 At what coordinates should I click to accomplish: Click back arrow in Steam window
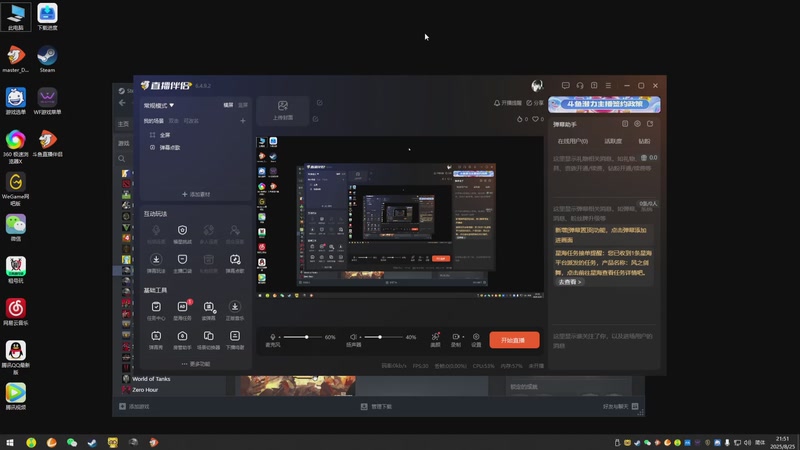click(x=122, y=103)
